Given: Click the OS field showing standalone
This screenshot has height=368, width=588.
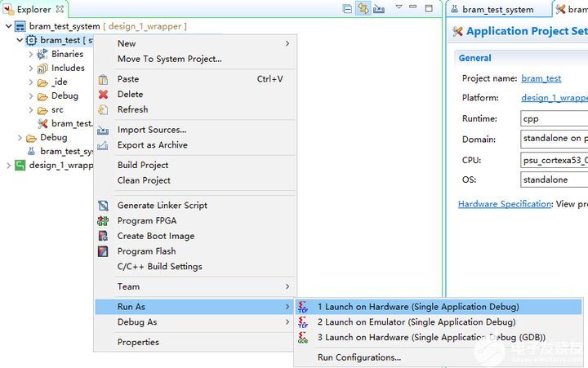Looking at the screenshot, I should pyautogui.click(x=554, y=180).
